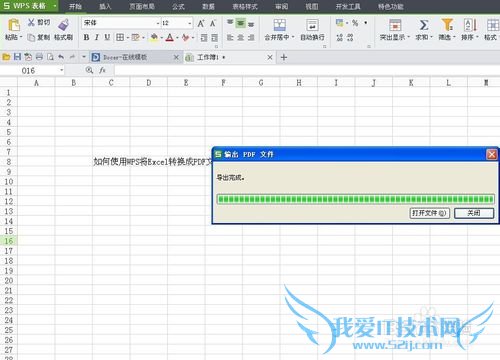Toggle middle vertical alignment

coord(241,23)
